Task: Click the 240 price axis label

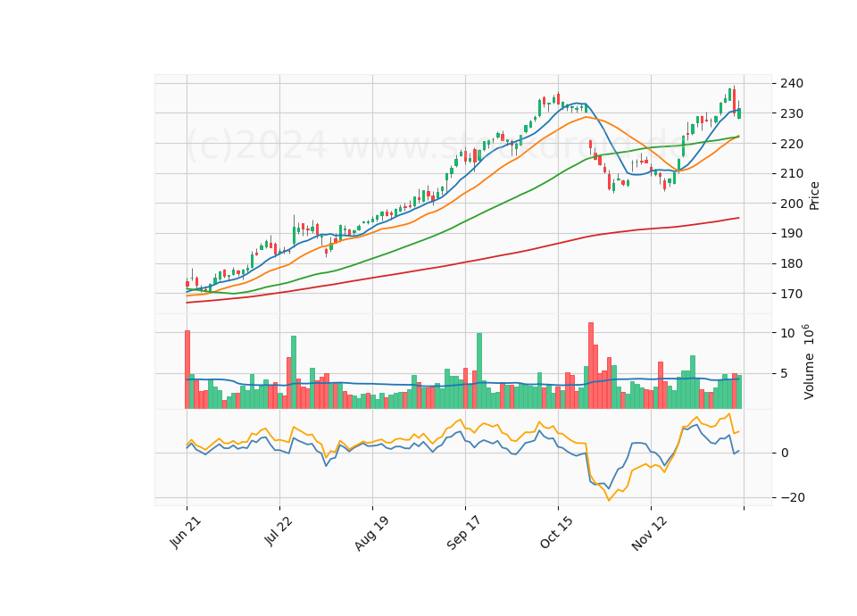Action: (x=792, y=84)
